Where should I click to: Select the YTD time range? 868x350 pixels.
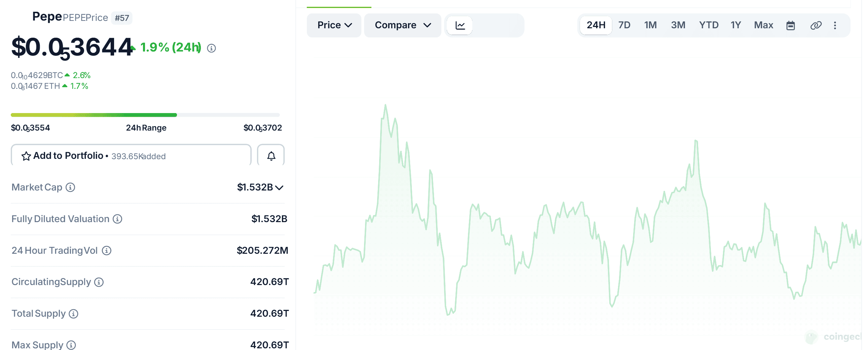[x=709, y=25]
